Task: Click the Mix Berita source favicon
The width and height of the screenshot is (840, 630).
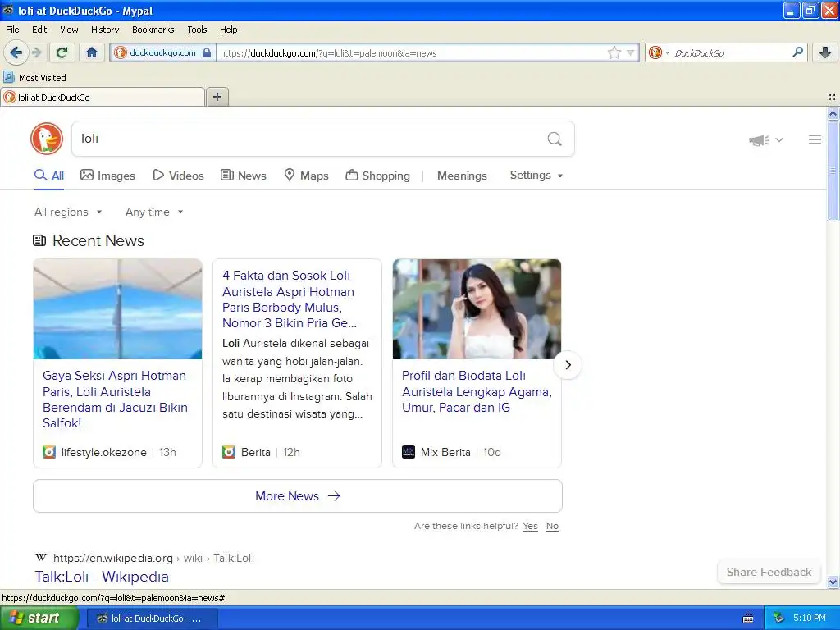Action: click(x=409, y=452)
